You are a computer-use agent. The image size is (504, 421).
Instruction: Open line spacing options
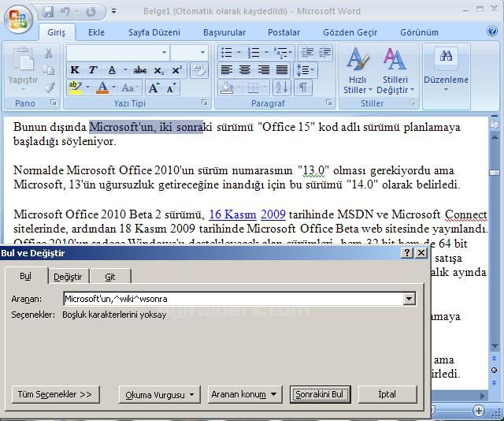pyautogui.click(x=306, y=70)
